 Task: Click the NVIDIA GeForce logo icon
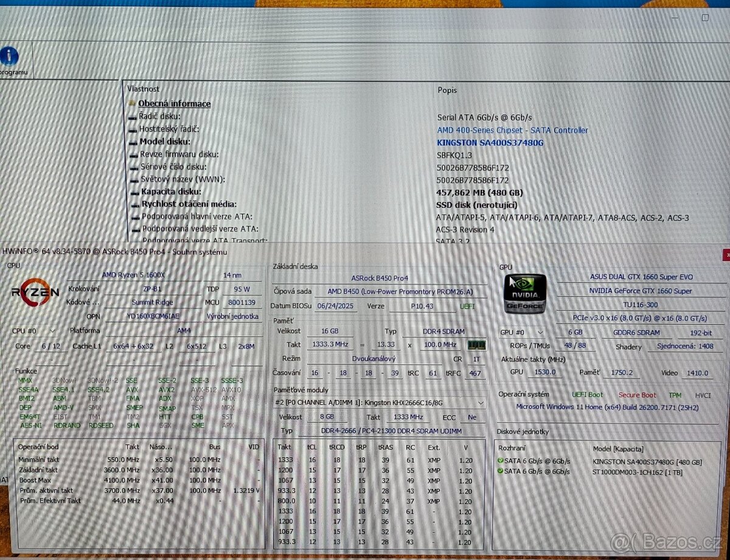(526, 293)
